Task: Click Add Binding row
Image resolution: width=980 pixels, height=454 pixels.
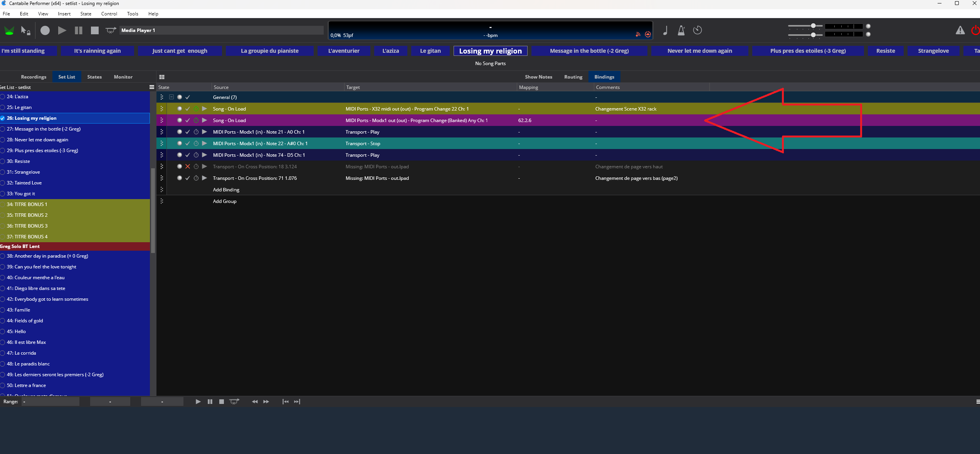Action: pos(226,190)
